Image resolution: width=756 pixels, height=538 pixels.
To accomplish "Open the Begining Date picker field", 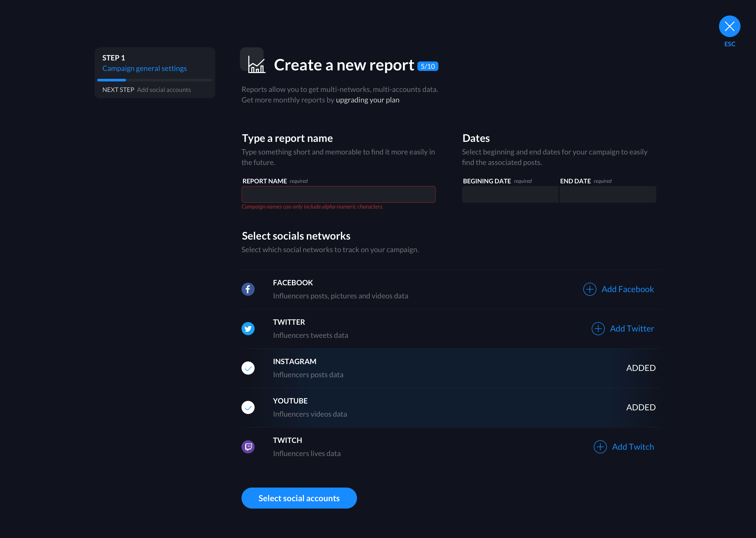I will coord(510,194).
